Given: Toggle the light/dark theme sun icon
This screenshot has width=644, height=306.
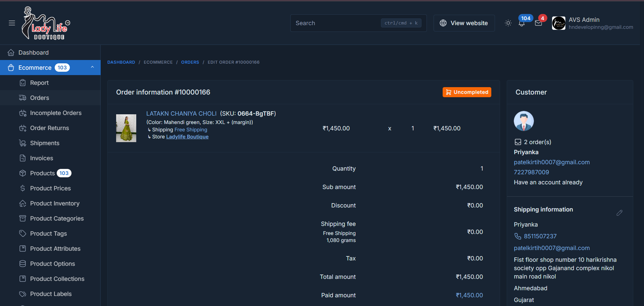Looking at the screenshot, I should [508, 23].
